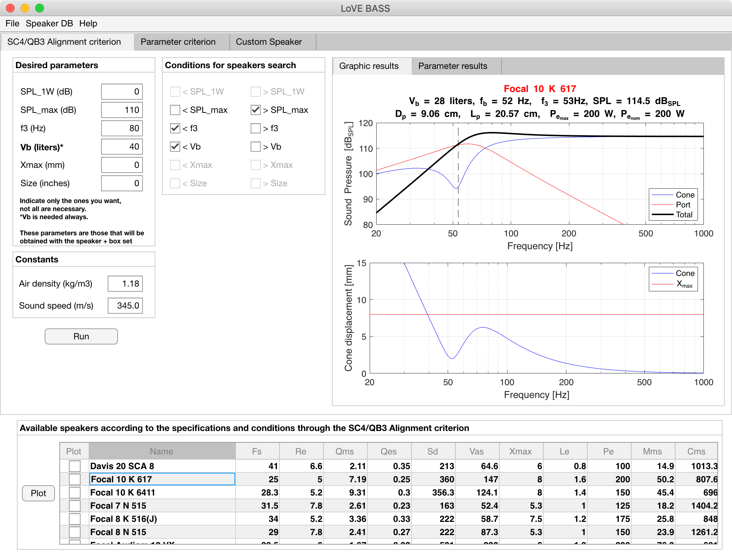
Task: Open the File menu
Action: coord(12,23)
